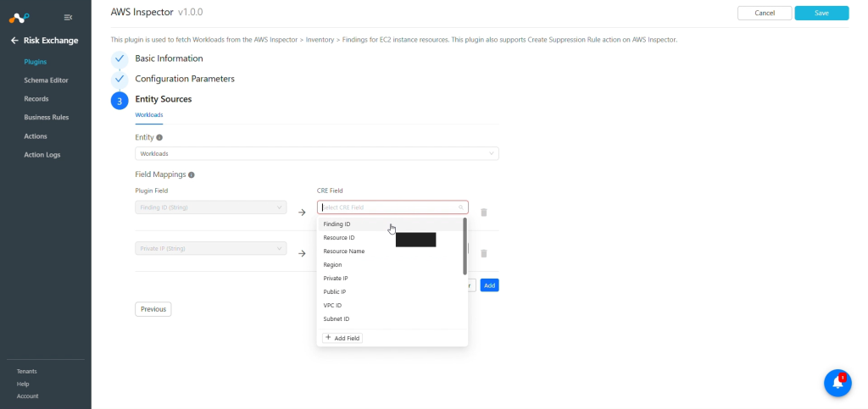Click the Basic Information step checkmark
The height and width of the screenshot is (409, 868).
(120, 58)
